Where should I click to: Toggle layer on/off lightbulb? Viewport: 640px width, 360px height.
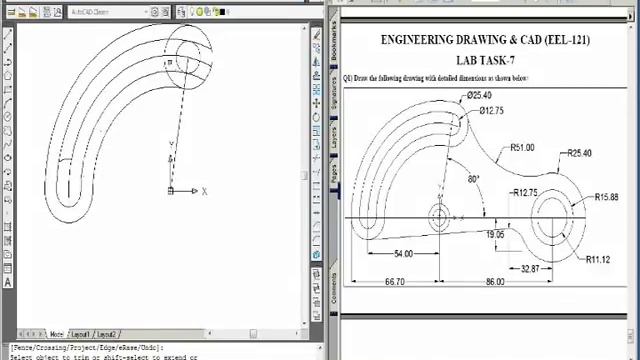point(193,12)
